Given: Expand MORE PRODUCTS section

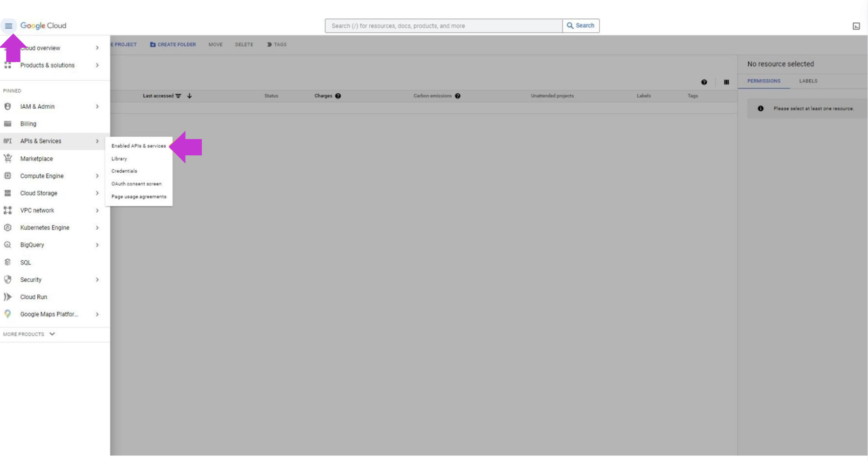Looking at the screenshot, I should [29, 334].
